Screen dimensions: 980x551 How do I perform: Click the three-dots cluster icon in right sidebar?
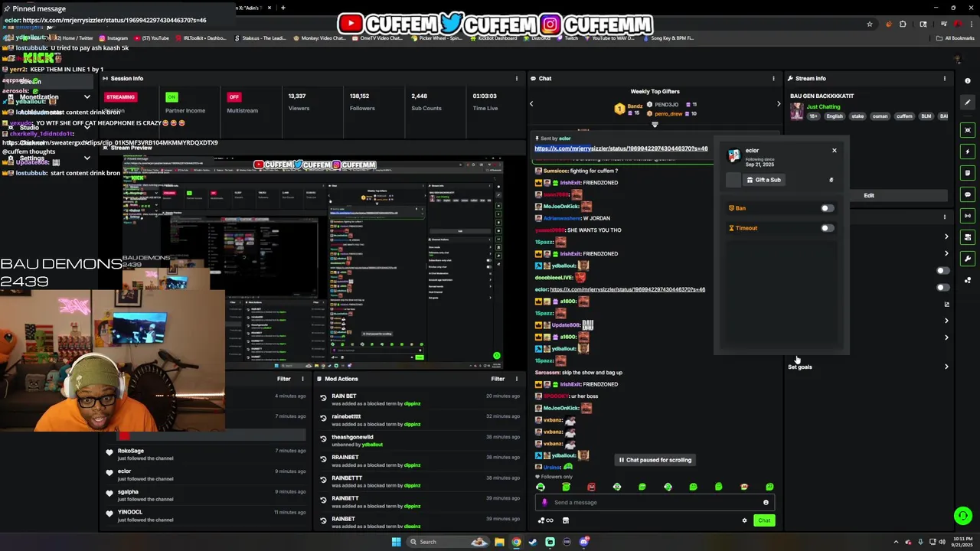click(x=968, y=280)
